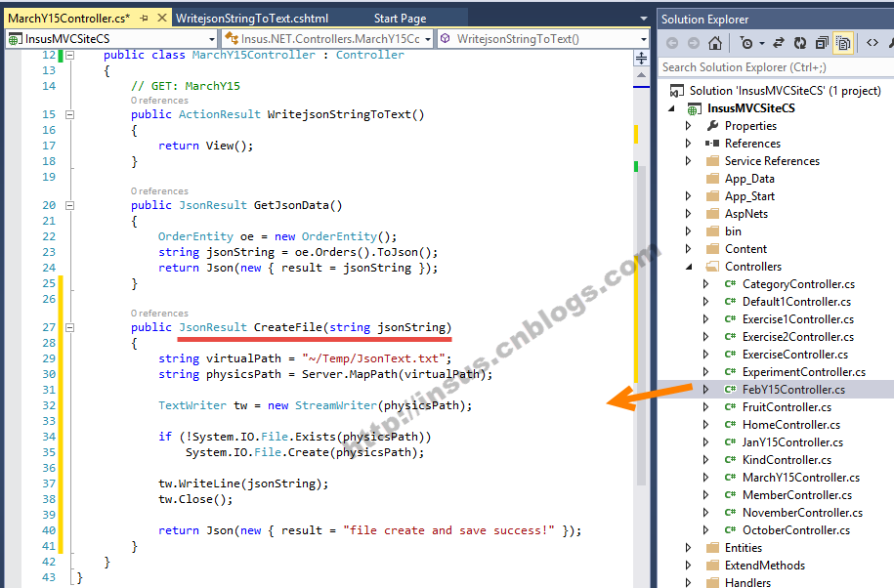Click the editor split window handle
The height and width of the screenshot is (588, 894).
click(x=641, y=58)
